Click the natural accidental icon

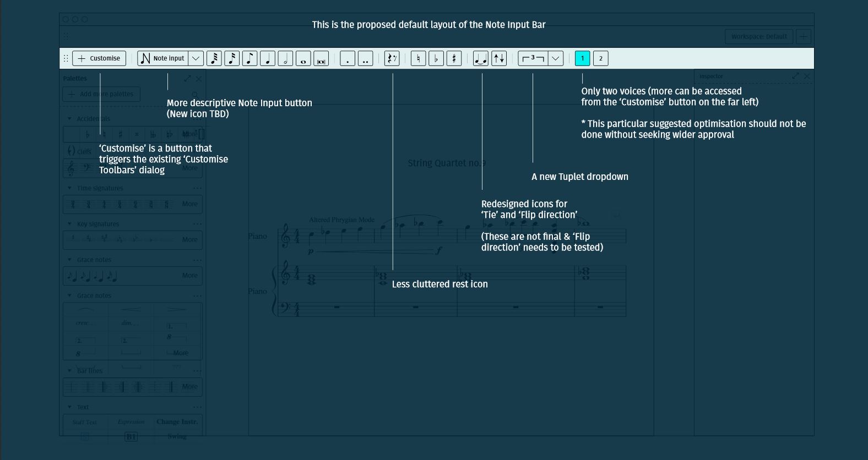pyautogui.click(x=419, y=58)
